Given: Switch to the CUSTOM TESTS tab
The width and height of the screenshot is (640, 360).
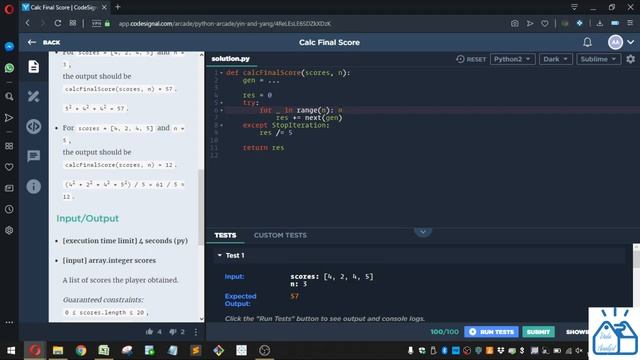Looking at the screenshot, I should pos(280,235).
